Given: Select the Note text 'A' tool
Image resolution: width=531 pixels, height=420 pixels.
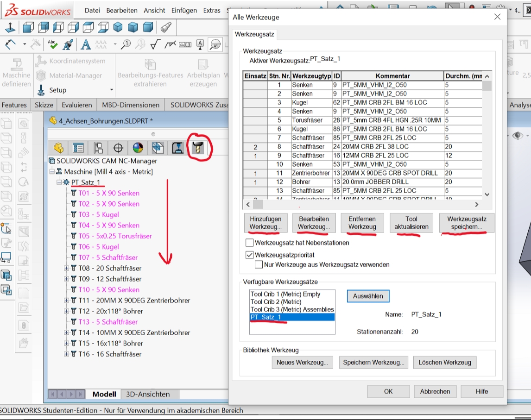Looking at the screenshot, I should point(86,44).
